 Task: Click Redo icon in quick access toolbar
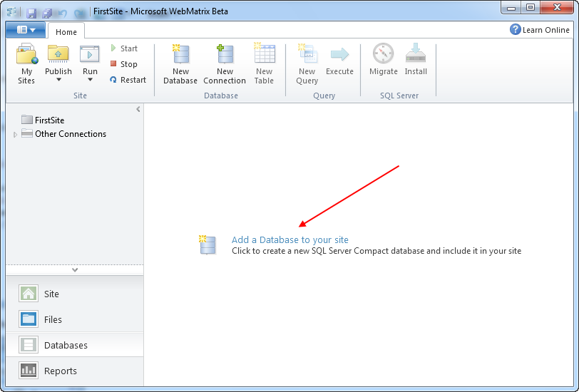pyautogui.click(x=78, y=14)
